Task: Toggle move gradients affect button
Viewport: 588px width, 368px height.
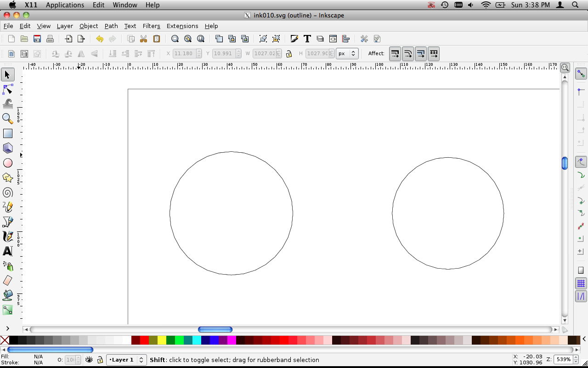Action: pos(421,53)
